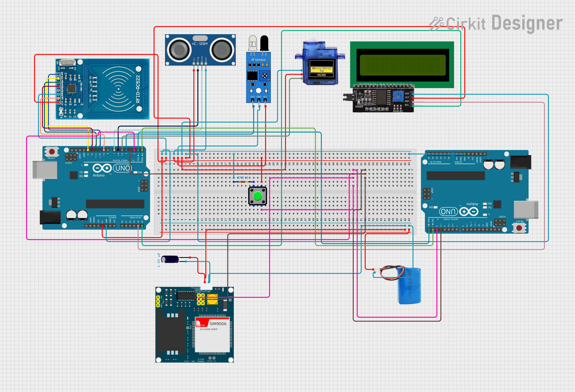The height and width of the screenshot is (392, 575).
Task: Click the HC-SR04 right transducer
Action: (x=222, y=50)
